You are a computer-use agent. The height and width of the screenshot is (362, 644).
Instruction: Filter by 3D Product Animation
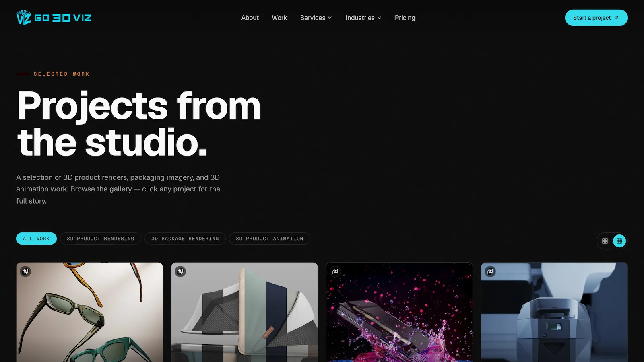(x=270, y=239)
